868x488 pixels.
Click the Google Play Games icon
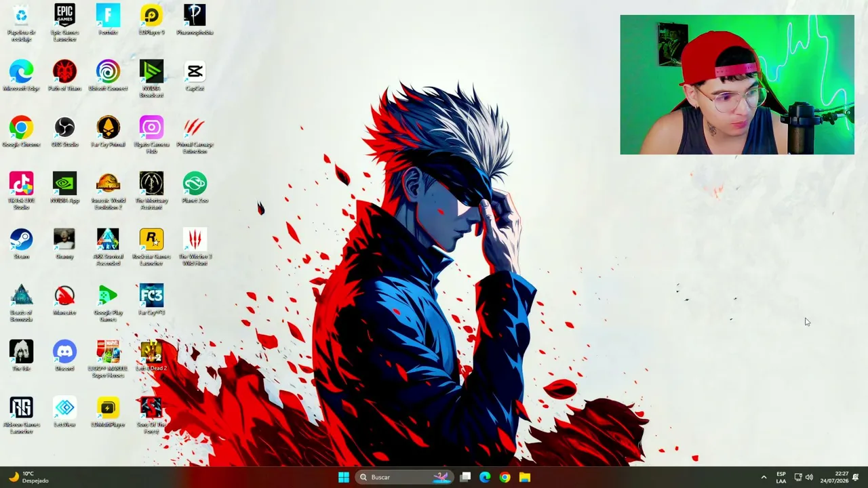click(108, 304)
